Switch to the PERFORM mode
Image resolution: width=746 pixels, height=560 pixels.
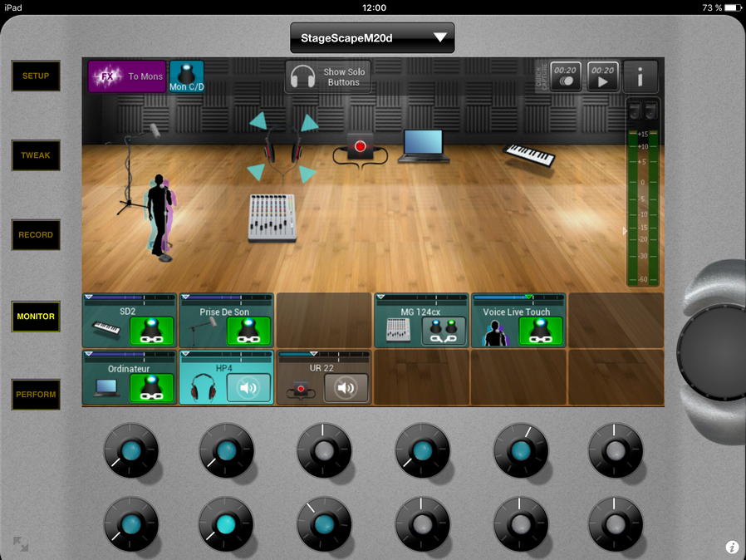point(36,395)
